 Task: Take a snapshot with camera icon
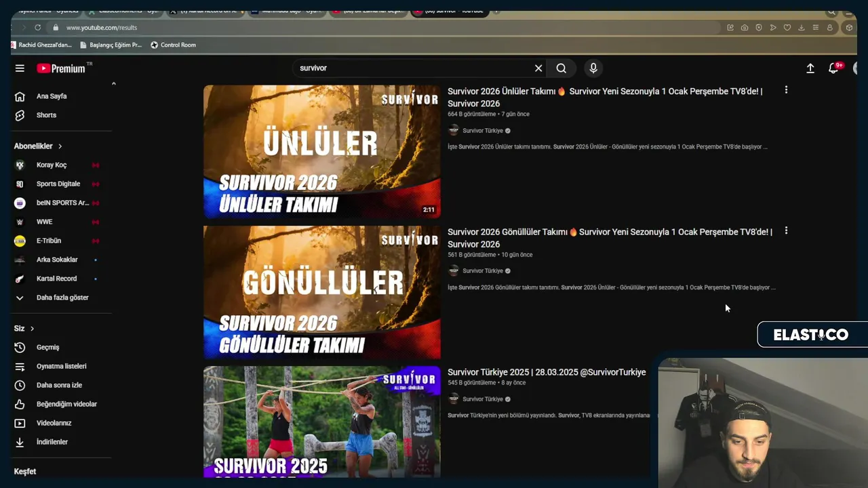(x=745, y=28)
